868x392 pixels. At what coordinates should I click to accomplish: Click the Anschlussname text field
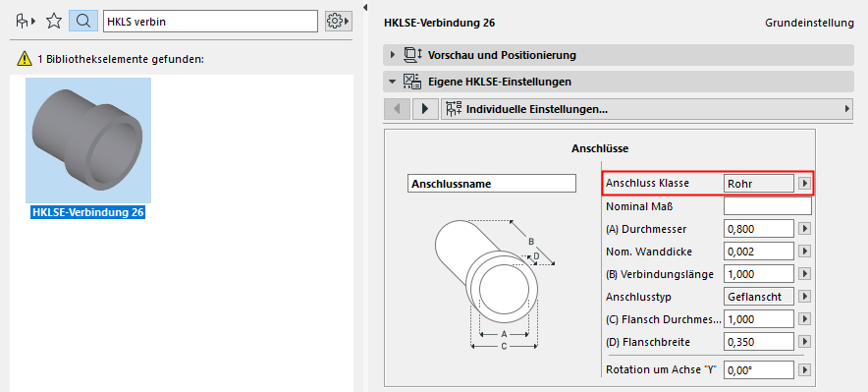(491, 184)
